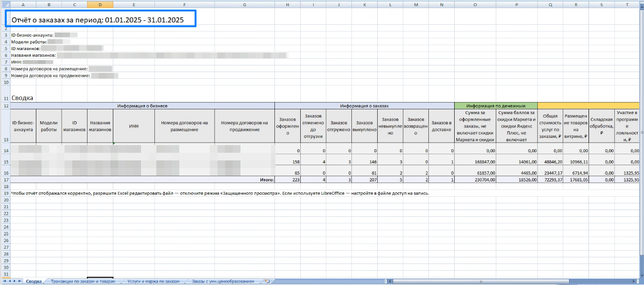Select the cell with value 207
The height and width of the screenshot is (285, 644).
coord(364,180)
